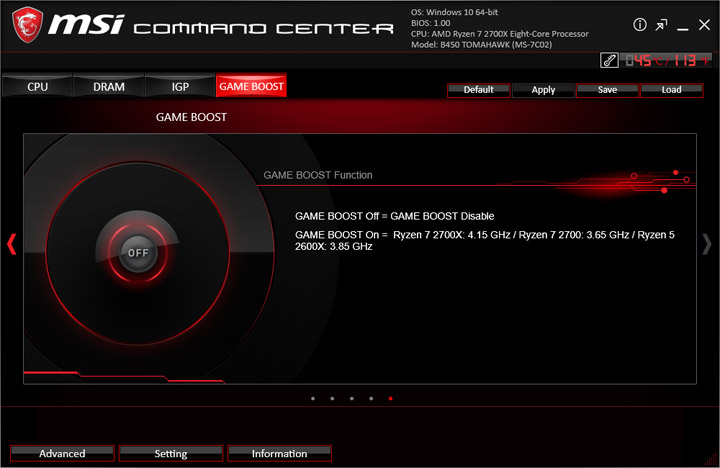The height and width of the screenshot is (468, 720).
Task: Click the GAME BOOST section title
Action: (191, 117)
